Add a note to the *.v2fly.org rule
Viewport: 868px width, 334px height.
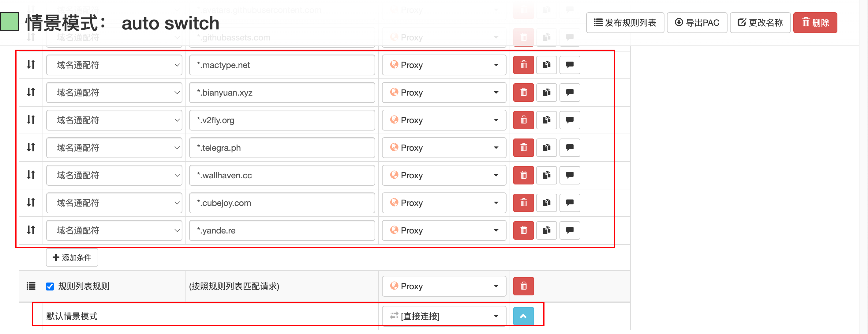(570, 120)
